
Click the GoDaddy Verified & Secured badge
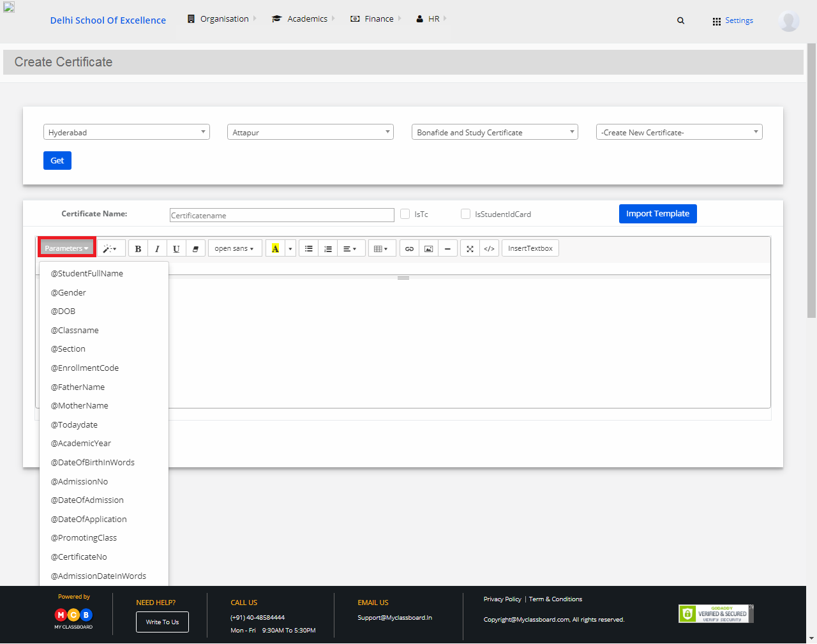click(x=716, y=614)
